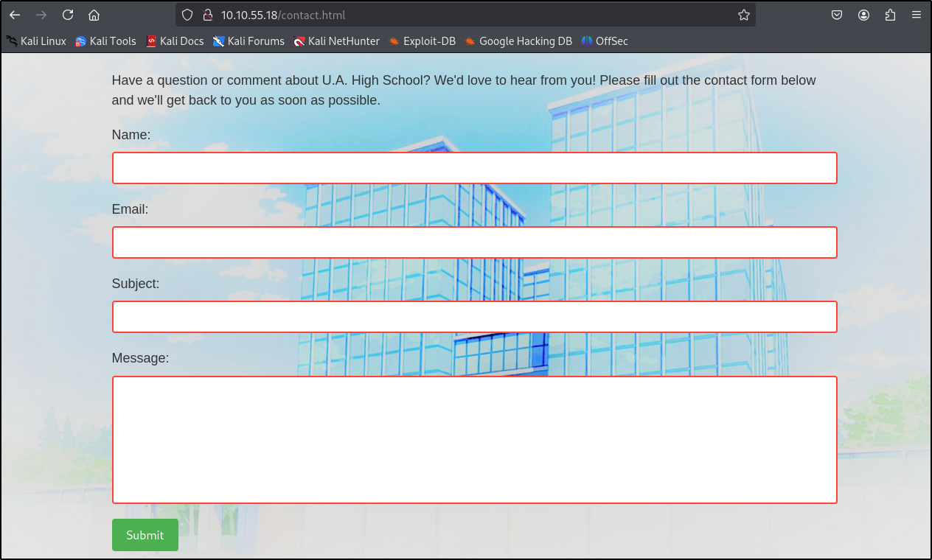Show the insecure connection padlock info

207,15
